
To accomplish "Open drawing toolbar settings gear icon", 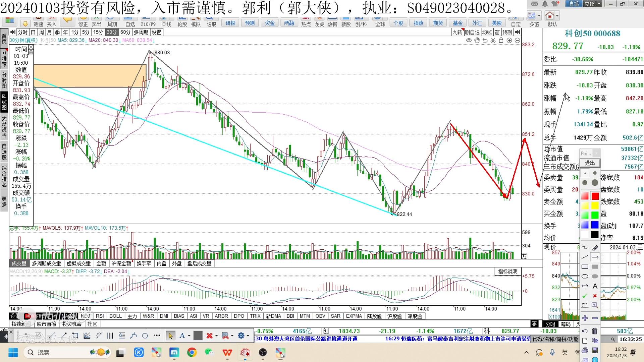I will tap(241, 336).
